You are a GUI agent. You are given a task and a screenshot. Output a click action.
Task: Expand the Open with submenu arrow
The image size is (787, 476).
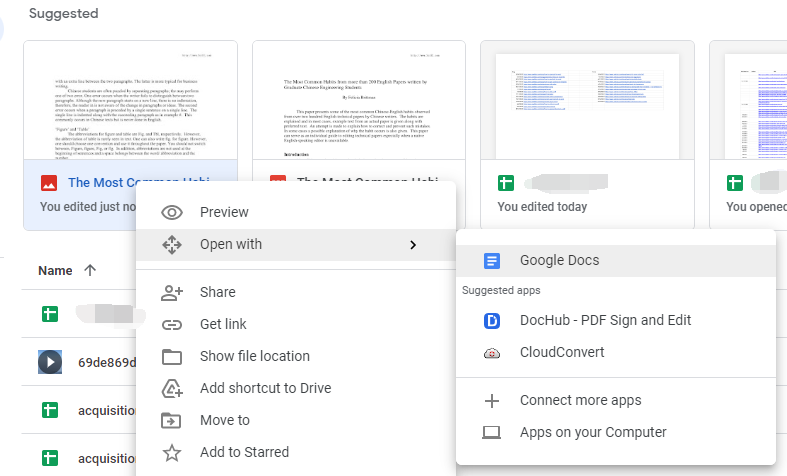click(x=413, y=245)
